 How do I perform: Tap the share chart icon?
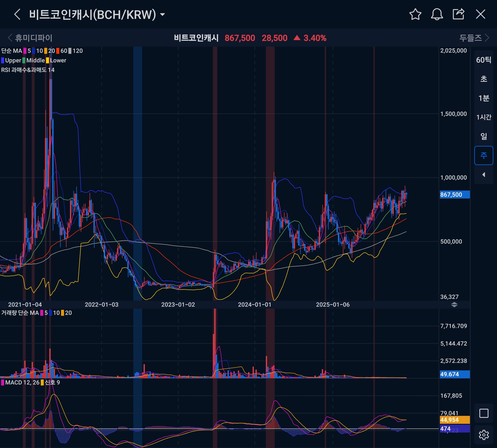tap(458, 14)
